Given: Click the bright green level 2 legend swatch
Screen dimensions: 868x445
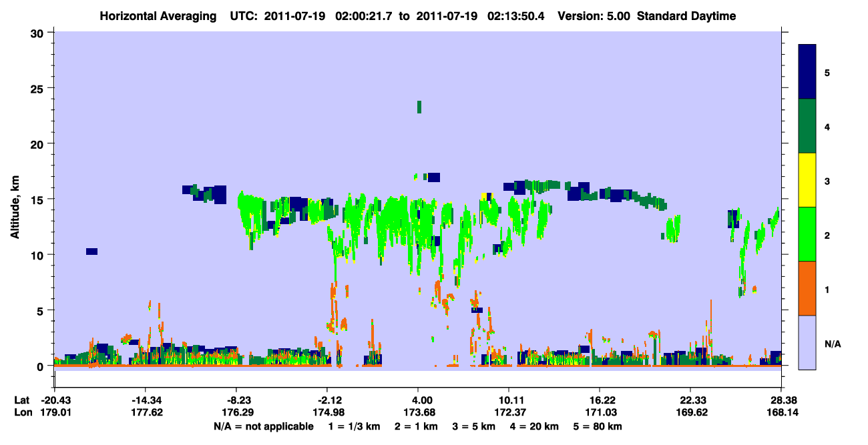Looking at the screenshot, I should (x=808, y=234).
